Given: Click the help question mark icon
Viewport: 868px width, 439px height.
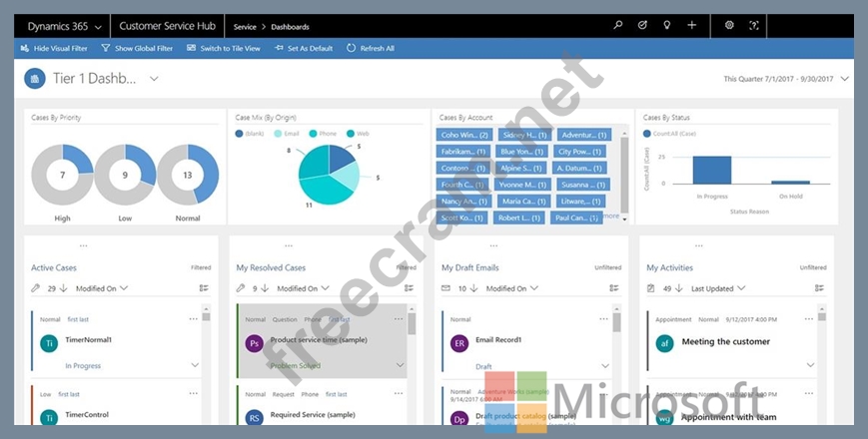Looking at the screenshot, I should pos(754,25).
